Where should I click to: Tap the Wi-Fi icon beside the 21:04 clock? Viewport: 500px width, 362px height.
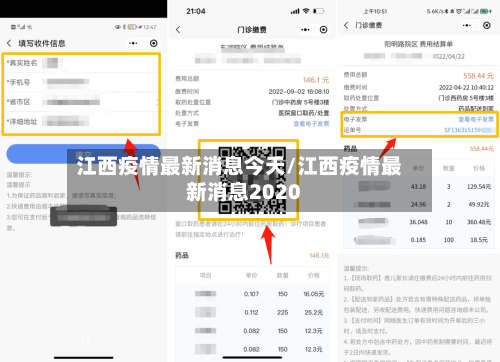pos(306,11)
